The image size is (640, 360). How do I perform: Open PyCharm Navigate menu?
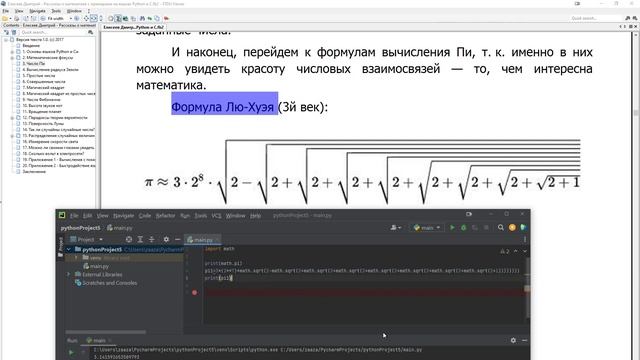click(123, 216)
